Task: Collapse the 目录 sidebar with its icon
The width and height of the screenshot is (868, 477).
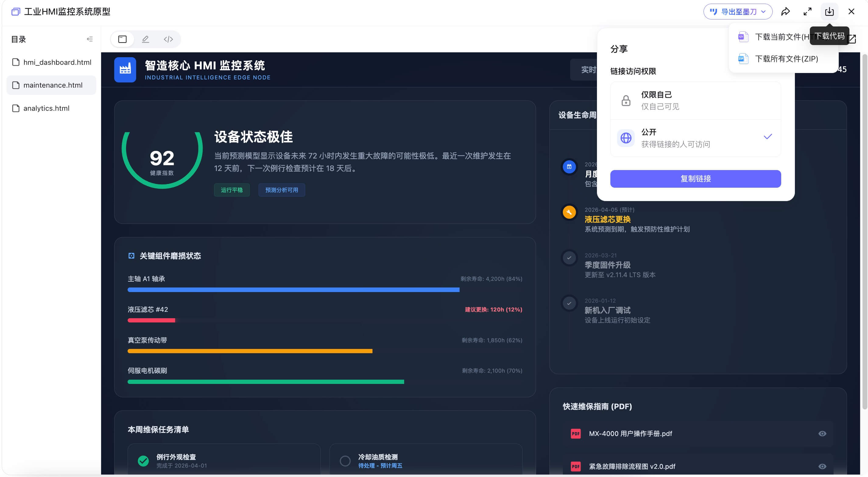Action: pos(90,39)
